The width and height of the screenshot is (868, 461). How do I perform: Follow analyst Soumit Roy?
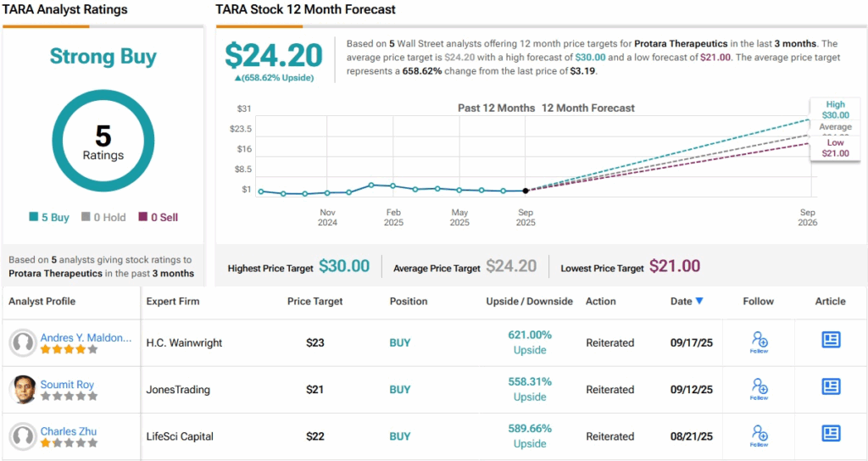click(759, 388)
